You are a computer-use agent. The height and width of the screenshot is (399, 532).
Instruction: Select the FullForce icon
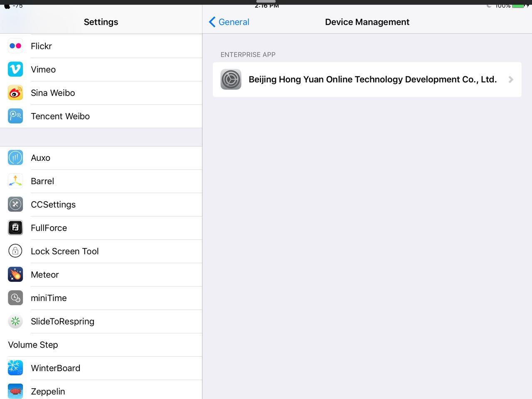[15, 228]
